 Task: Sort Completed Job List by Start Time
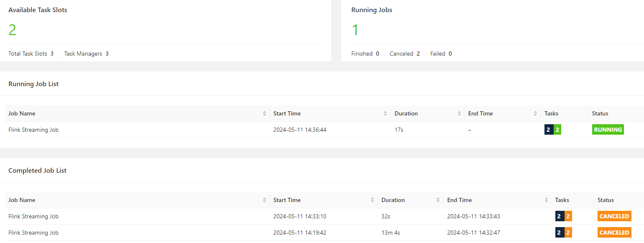[x=372, y=200]
